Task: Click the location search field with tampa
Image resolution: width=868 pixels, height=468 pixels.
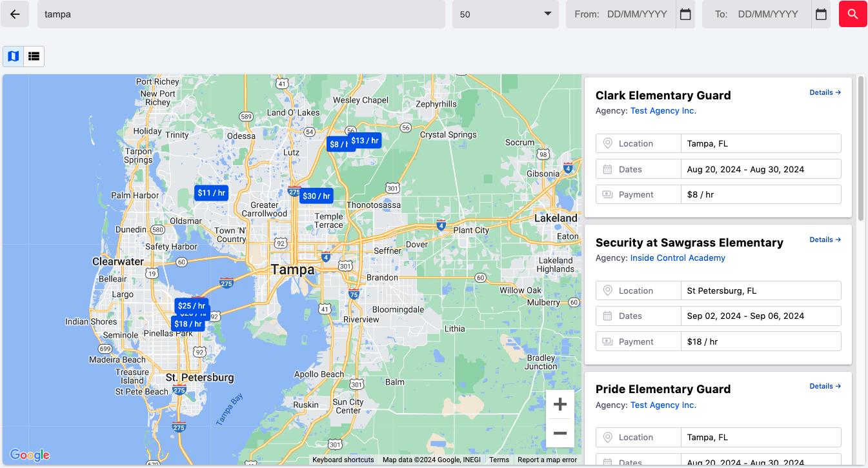Action: (241, 14)
